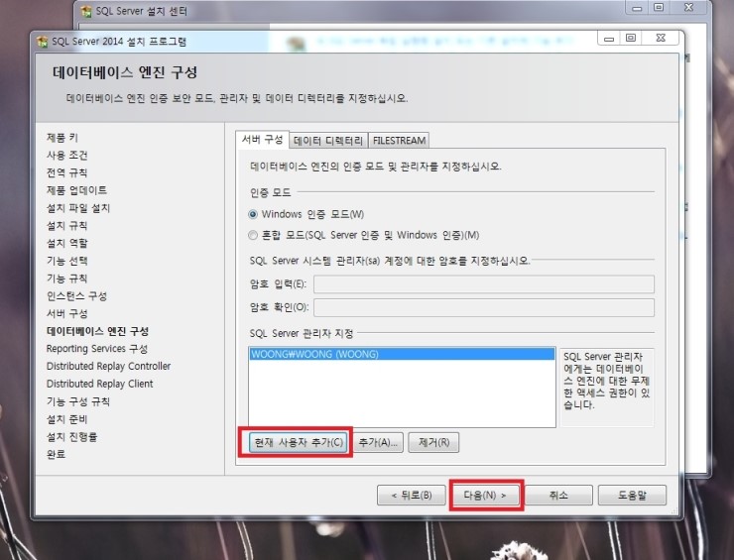
Task: Click 현재 사용자 추가 button
Action: [x=299, y=442]
